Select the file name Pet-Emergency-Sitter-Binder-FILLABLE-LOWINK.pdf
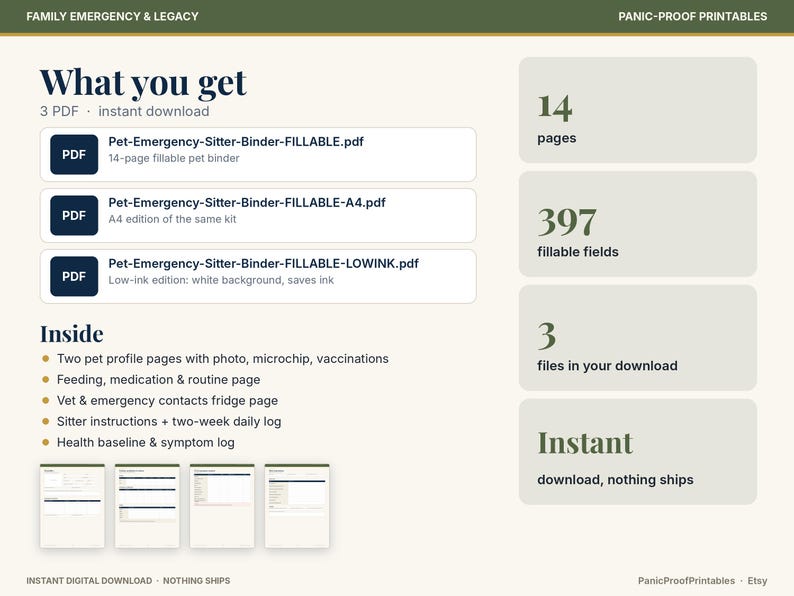This screenshot has width=794, height=596. (x=263, y=263)
